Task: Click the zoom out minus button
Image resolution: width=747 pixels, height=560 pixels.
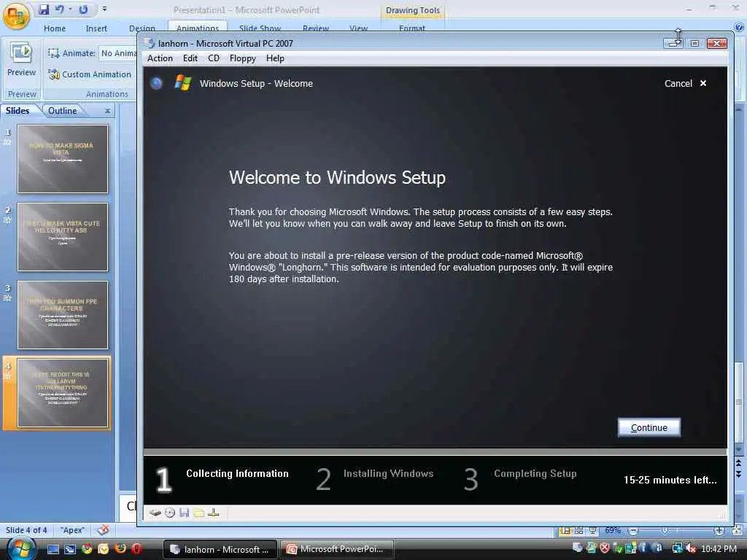Action: [x=634, y=531]
